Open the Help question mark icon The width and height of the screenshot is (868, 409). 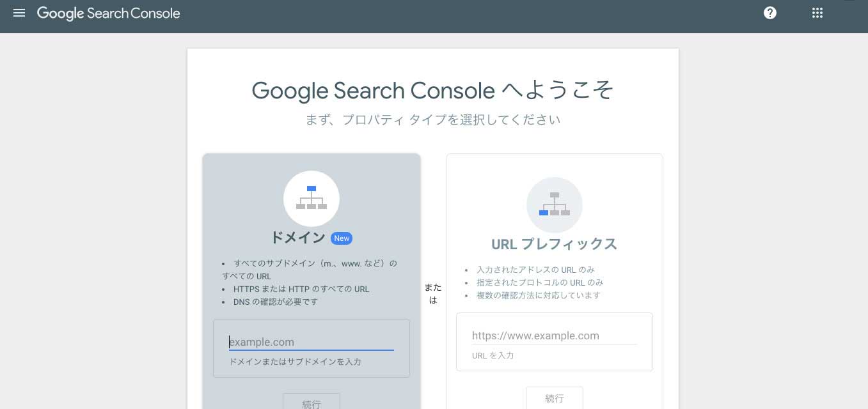pos(770,13)
